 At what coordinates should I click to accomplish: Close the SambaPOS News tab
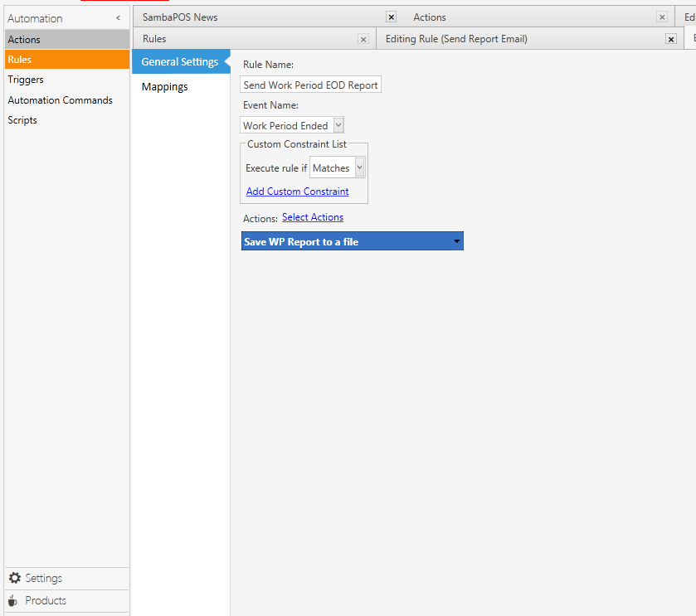coord(392,17)
